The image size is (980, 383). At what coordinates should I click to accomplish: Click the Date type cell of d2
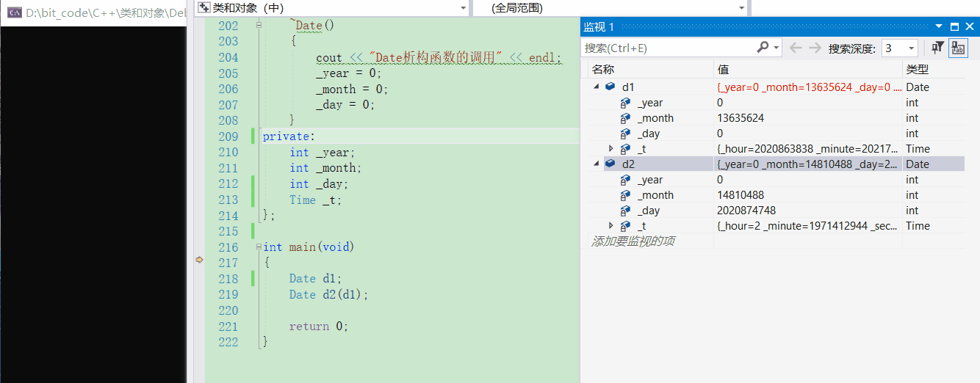[x=918, y=164]
